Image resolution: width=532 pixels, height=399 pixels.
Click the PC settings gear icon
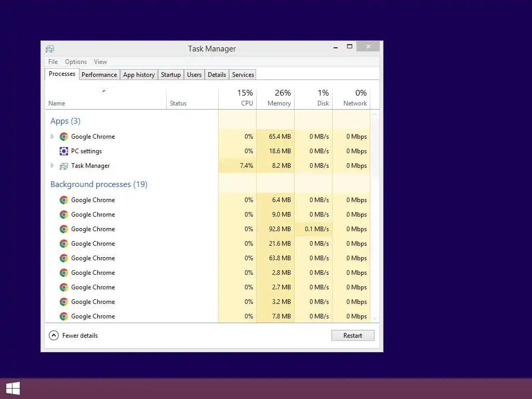tap(63, 151)
